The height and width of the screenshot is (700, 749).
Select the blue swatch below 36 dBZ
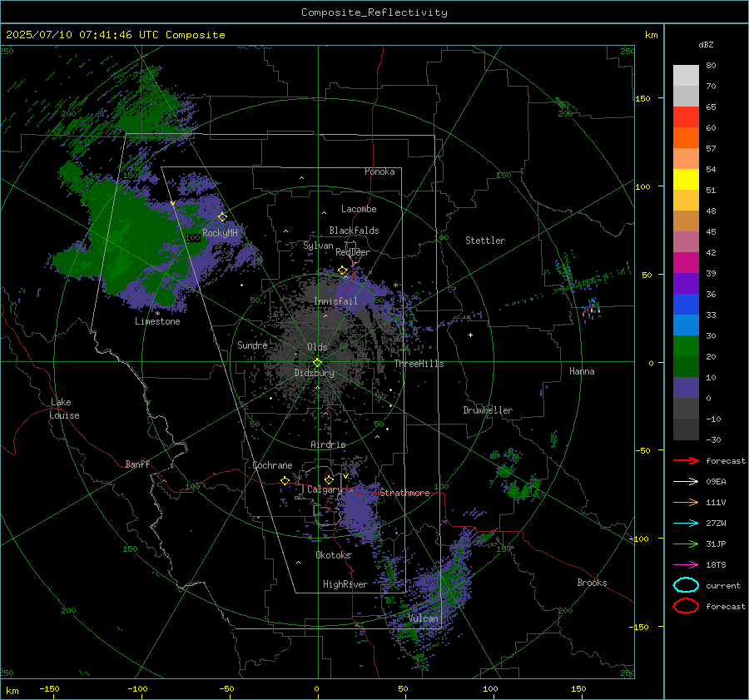coord(686,305)
